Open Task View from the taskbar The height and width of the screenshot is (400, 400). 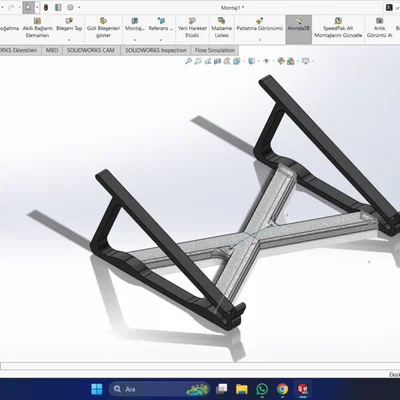pos(221,389)
